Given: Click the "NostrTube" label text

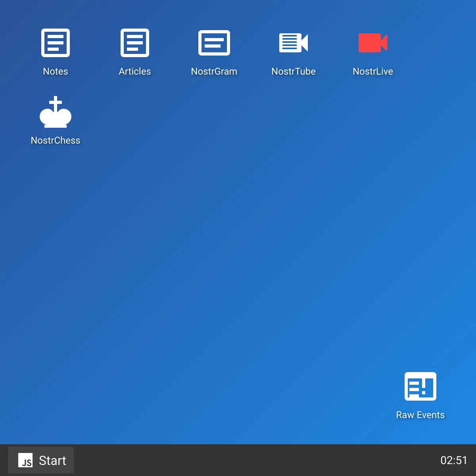Looking at the screenshot, I should pyautogui.click(x=294, y=71).
